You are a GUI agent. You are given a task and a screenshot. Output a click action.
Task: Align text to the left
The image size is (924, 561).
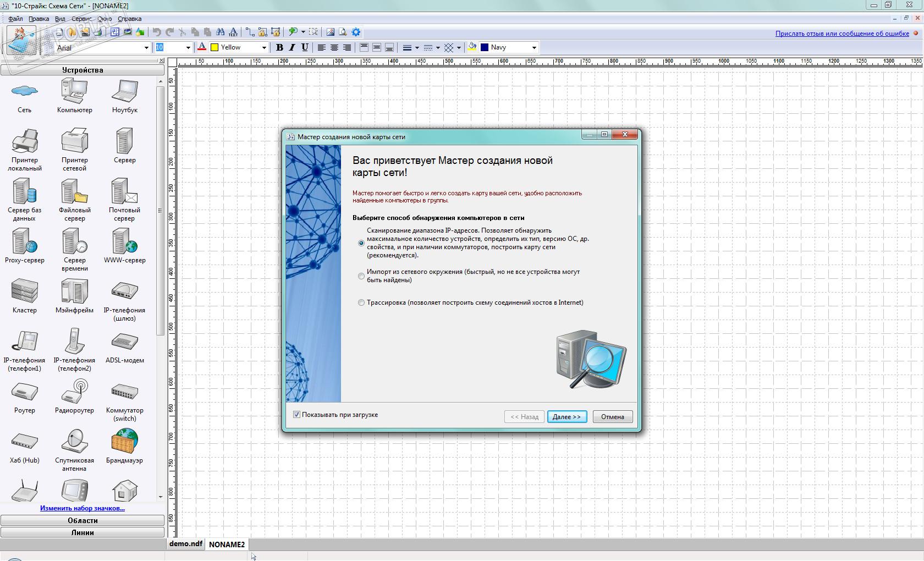[x=321, y=47]
